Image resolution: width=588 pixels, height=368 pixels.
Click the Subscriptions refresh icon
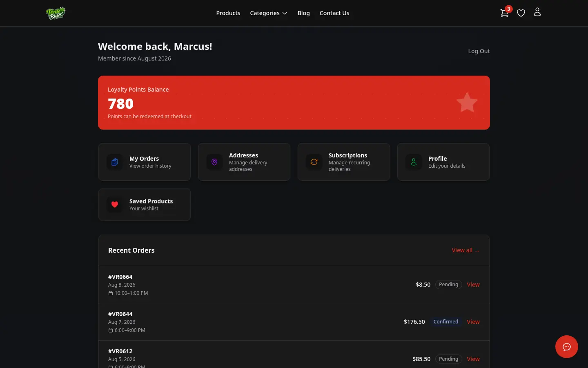[x=314, y=162]
